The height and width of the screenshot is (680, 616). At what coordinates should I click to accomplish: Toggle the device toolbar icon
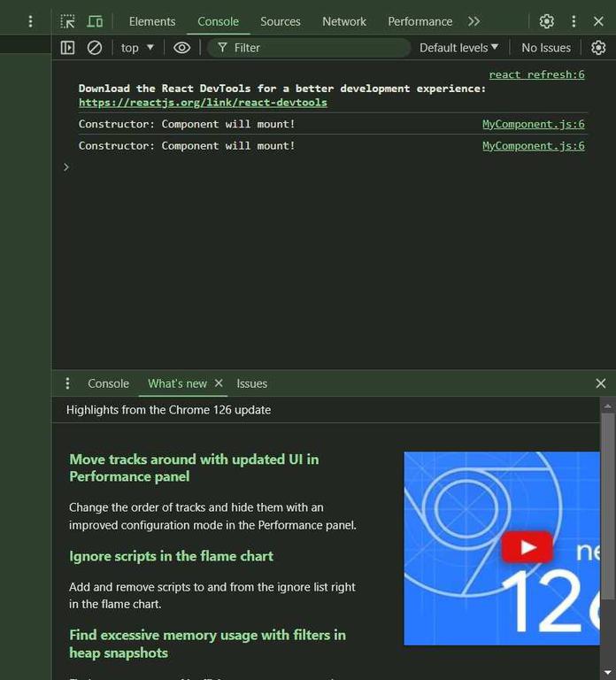point(95,21)
